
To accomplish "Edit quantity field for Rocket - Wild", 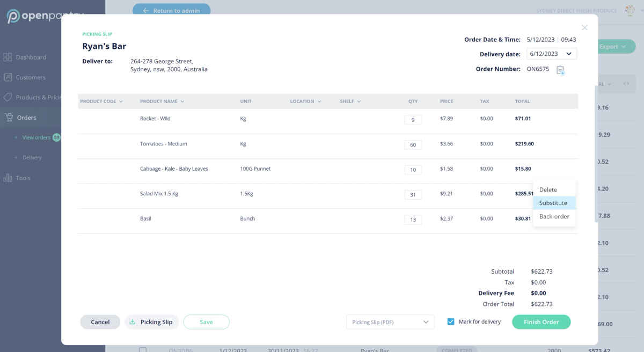I will 413,120.
